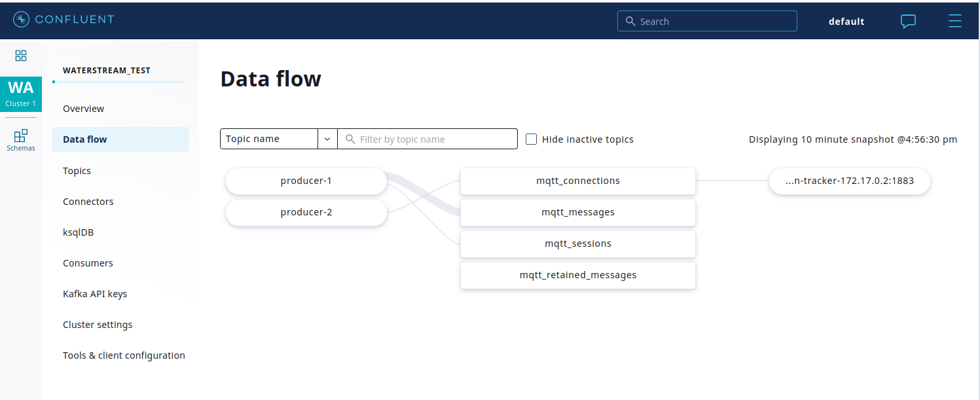Viewport: 980px width, 400px height.
Task: Click the mqtt_connections topic node
Action: coord(578,181)
